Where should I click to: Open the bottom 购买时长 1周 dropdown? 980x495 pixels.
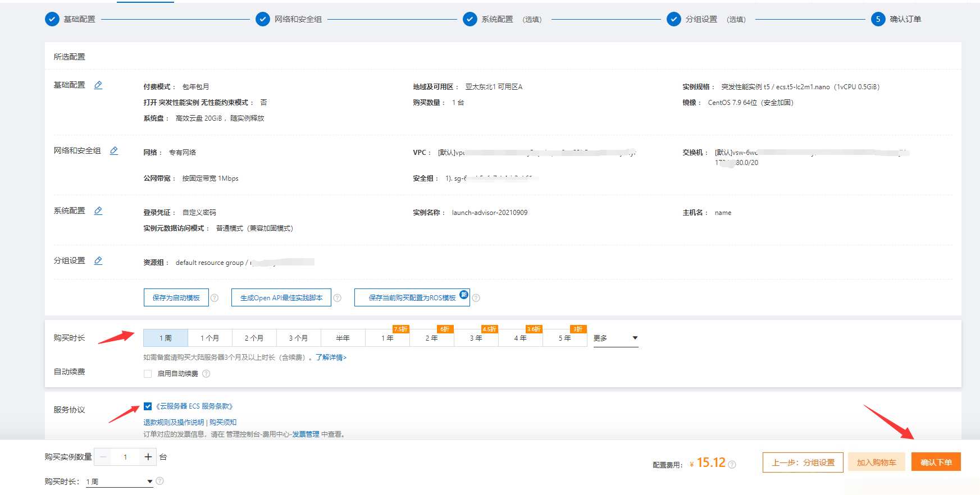[119, 482]
